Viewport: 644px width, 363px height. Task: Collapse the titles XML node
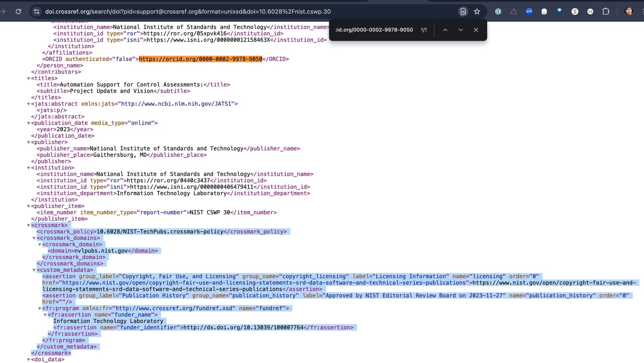coord(29,78)
